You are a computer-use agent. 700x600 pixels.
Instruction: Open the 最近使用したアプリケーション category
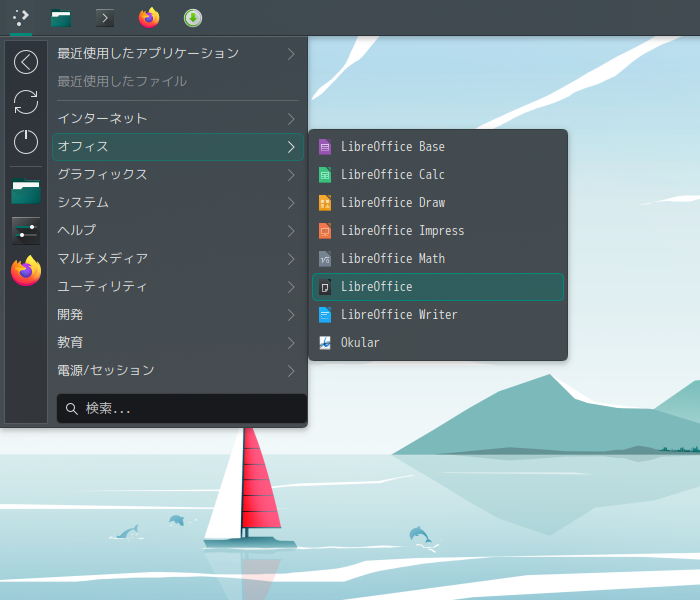[x=178, y=54]
